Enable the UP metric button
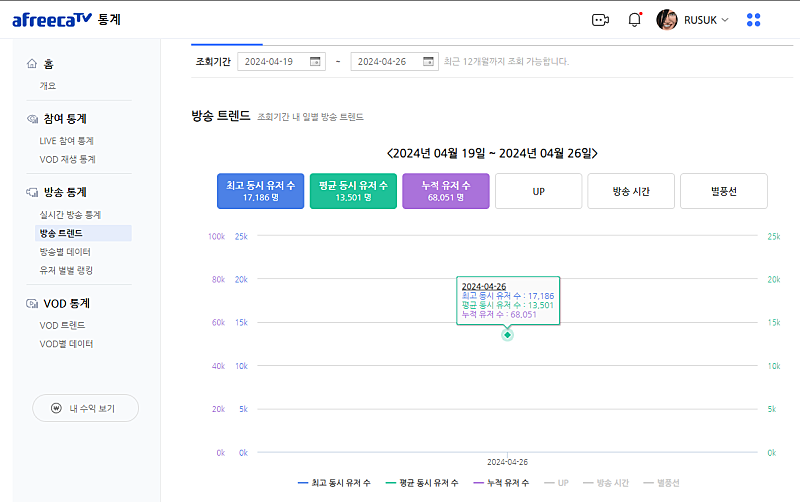 click(x=538, y=191)
